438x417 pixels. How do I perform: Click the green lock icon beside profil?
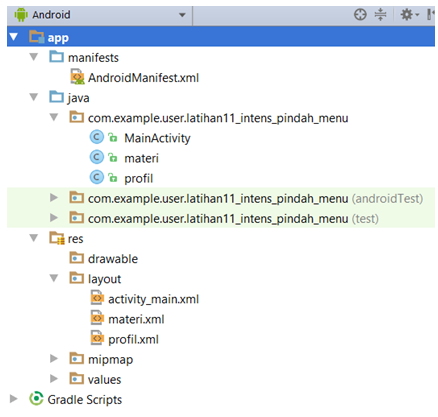point(113,178)
